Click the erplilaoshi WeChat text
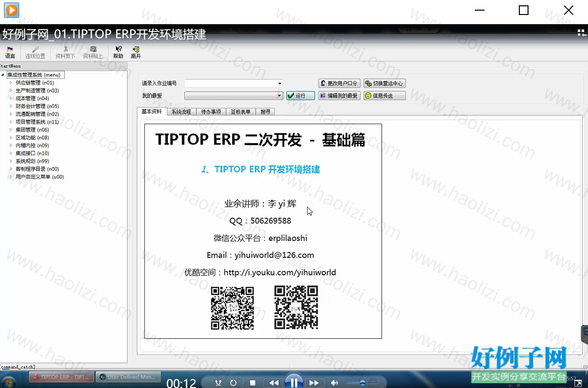Viewport: 588px width, 388px height. (288, 238)
